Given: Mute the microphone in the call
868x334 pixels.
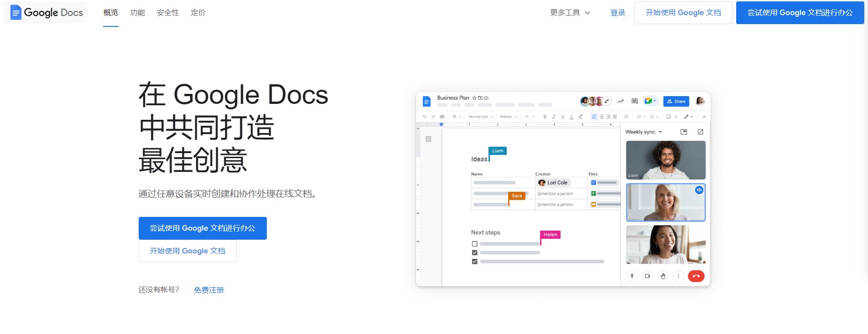Looking at the screenshot, I should 632,276.
